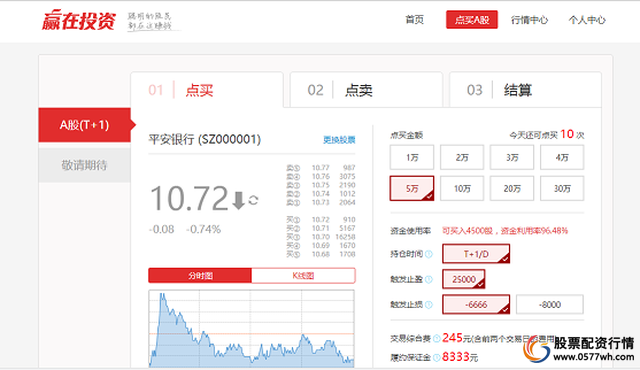640x370 pixels.
Task: Click the 8333元 deposit amount
Action: click(460, 357)
